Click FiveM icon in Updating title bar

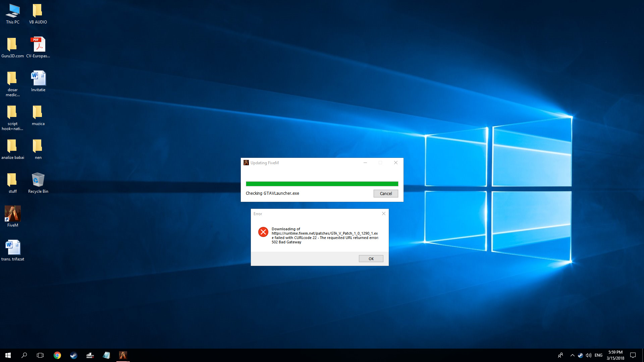point(246,163)
